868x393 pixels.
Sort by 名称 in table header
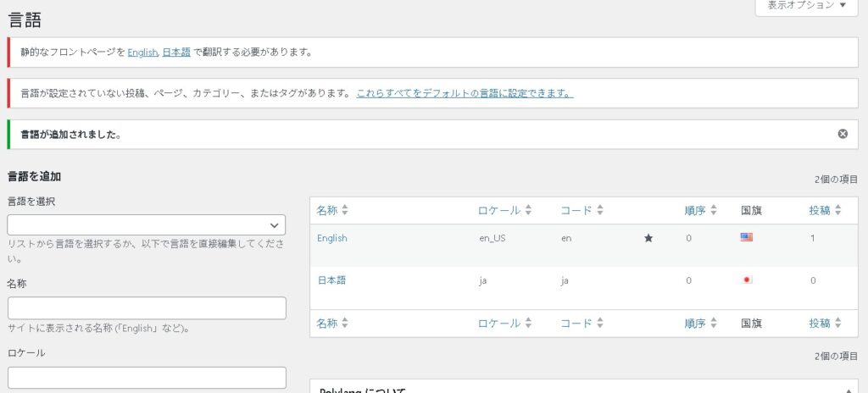[332, 210]
